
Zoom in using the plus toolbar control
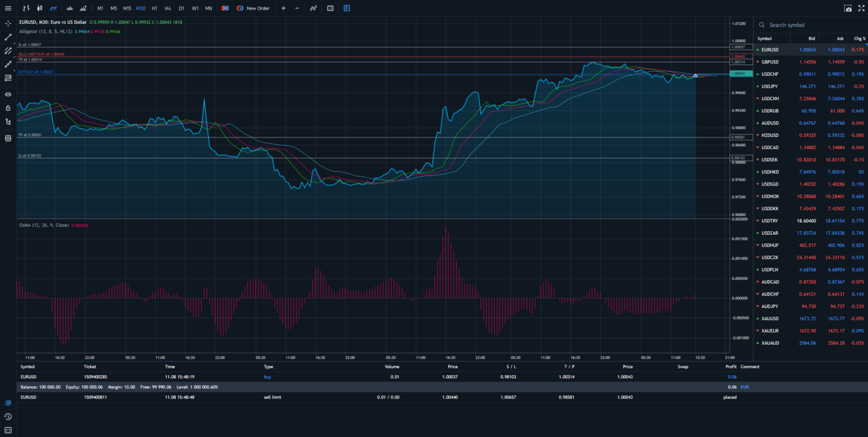pos(283,8)
